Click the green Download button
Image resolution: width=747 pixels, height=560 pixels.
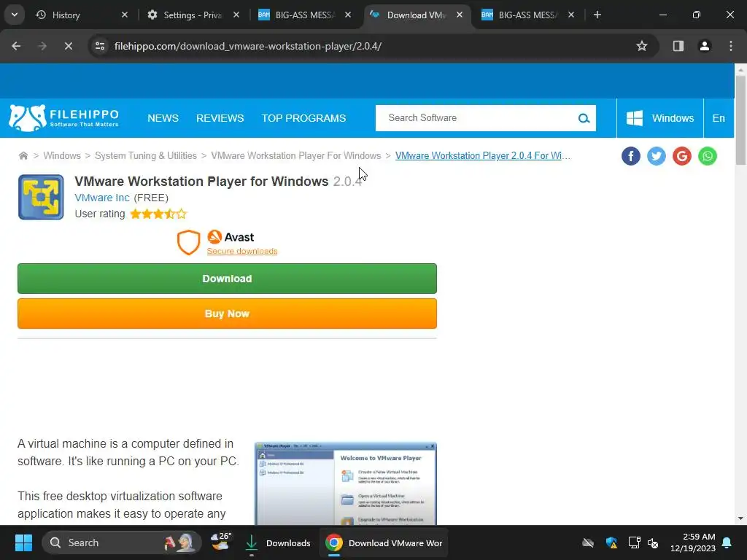[x=228, y=279]
